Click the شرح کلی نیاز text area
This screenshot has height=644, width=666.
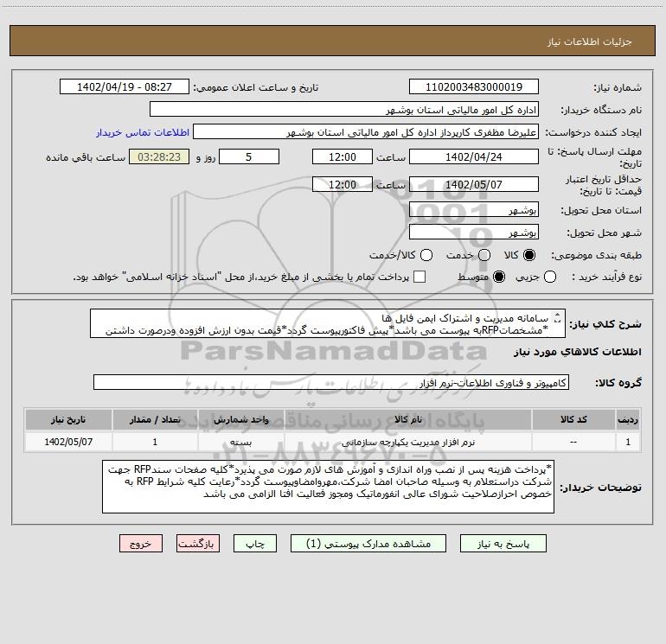(328, 323)
